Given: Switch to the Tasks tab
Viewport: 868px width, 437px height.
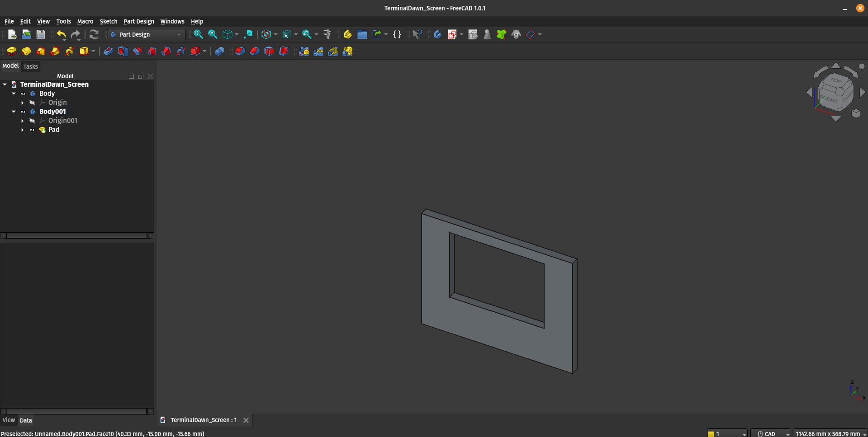Looking at the screenshot, I should [x=31, y=66].
